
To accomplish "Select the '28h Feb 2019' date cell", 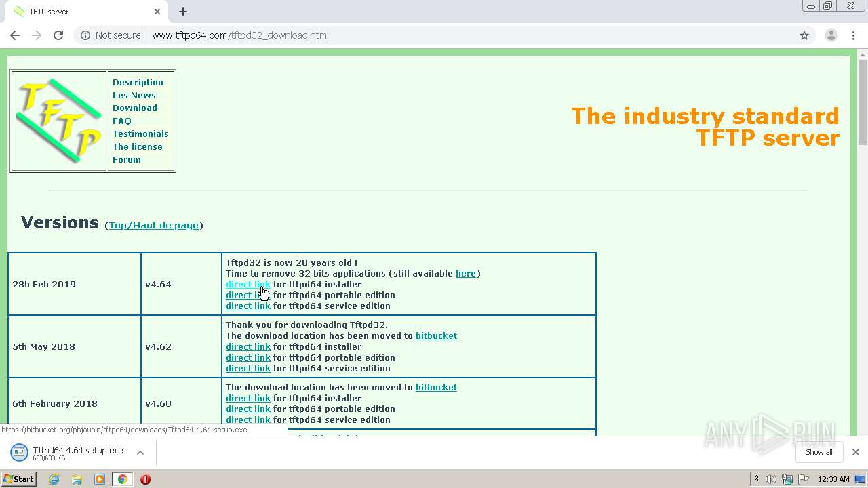I will click(x=75, y=284).
